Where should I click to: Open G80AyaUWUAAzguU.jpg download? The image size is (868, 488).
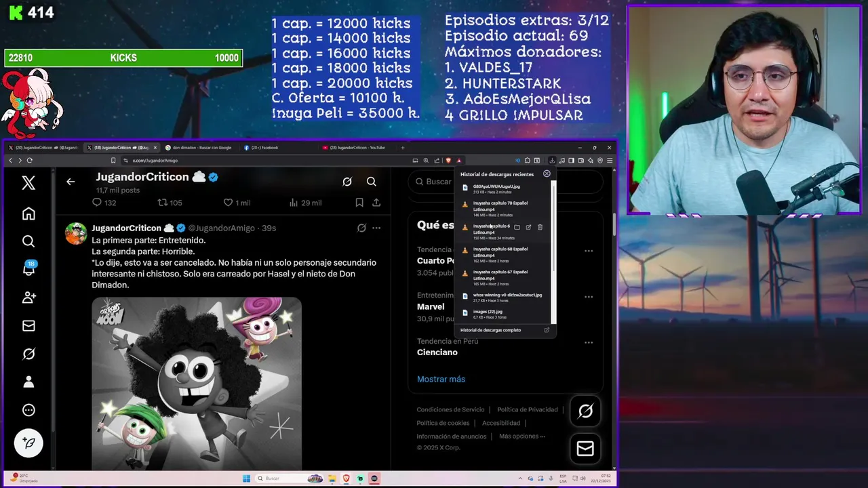(x=505, y=189)
